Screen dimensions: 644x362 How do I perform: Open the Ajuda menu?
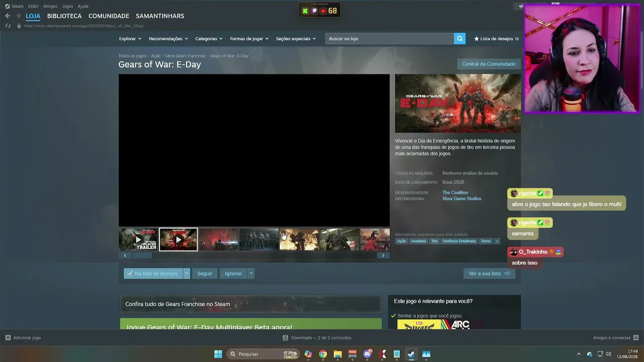click(83, 6)
